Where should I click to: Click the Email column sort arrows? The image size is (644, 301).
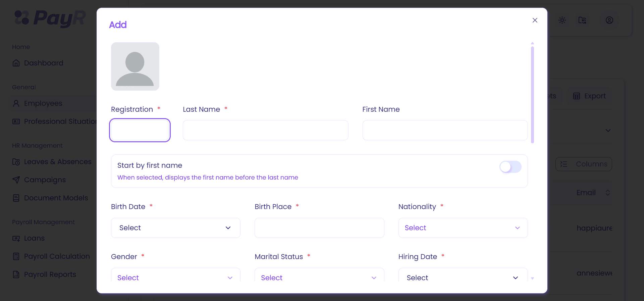607,193
